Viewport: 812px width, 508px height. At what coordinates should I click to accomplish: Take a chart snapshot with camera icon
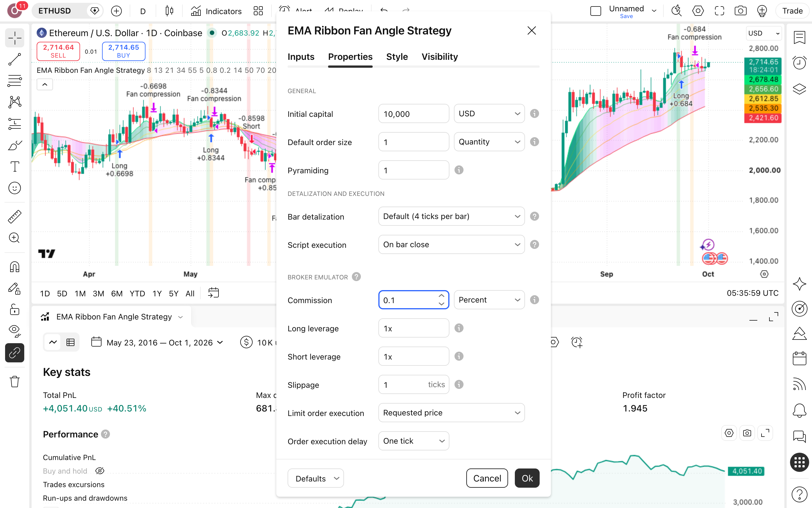pos(740,11)
